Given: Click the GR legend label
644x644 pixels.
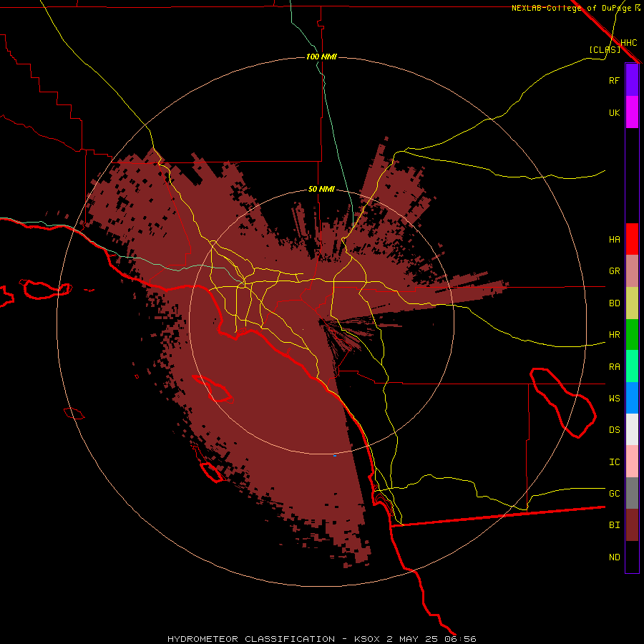Looking at the screenshot, I should click(x=614, y=271).
